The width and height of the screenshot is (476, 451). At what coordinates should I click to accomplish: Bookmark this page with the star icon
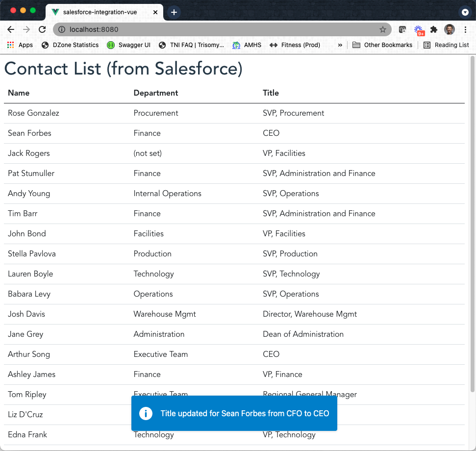383,29
